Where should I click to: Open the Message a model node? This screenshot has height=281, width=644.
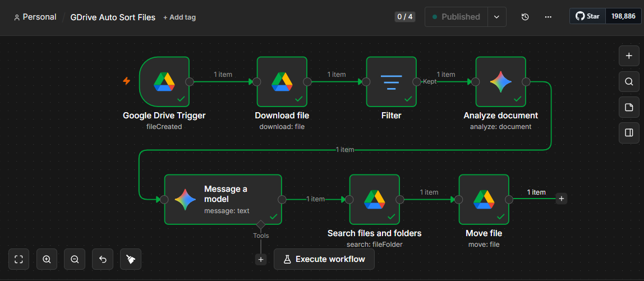[223, 199]
